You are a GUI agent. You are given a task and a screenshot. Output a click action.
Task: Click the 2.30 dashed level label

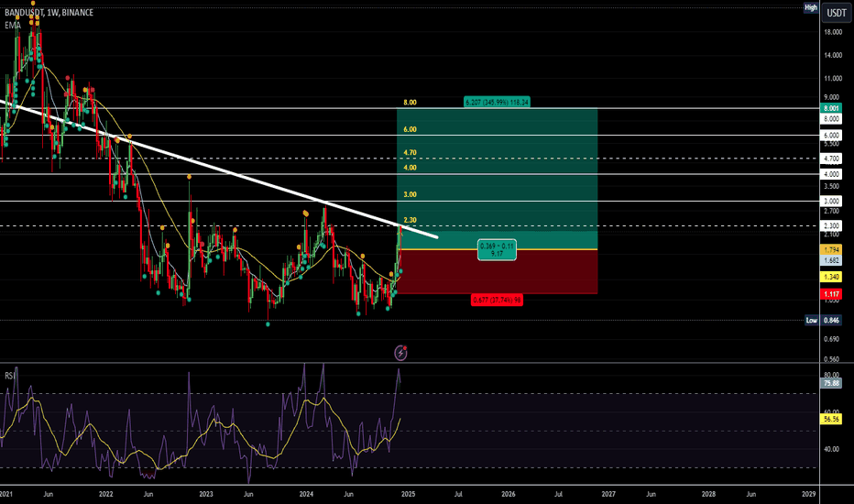coord(410,220)
